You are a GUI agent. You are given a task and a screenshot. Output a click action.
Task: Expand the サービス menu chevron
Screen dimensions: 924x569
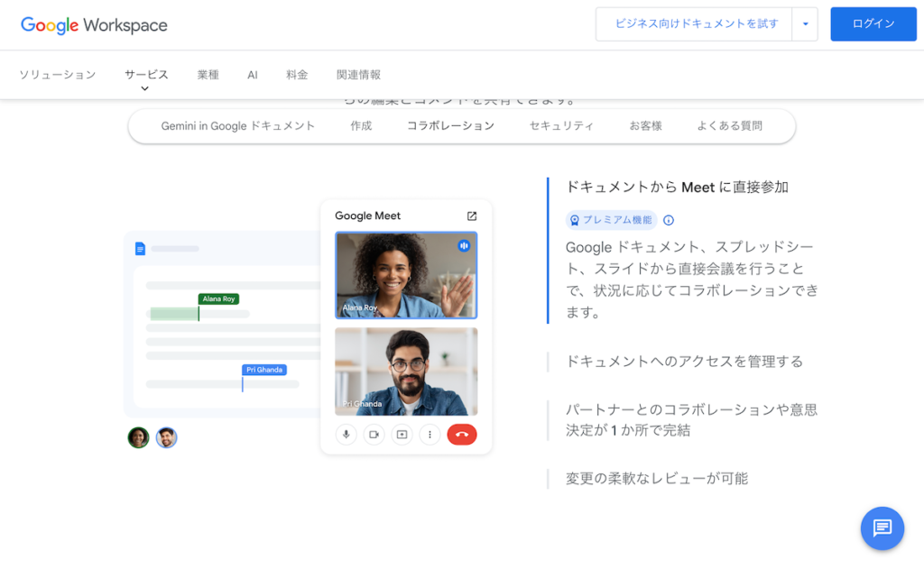[145, 88]
